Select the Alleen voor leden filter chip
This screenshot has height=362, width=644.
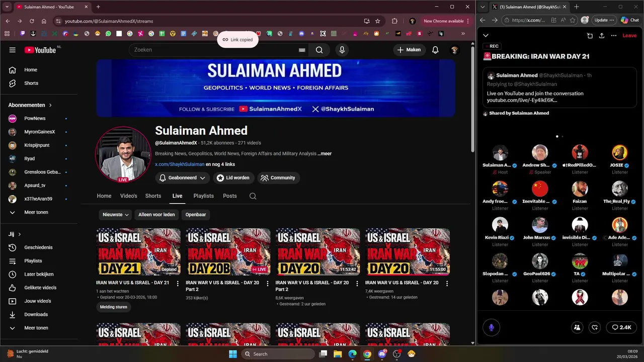[x=156, y=215]
